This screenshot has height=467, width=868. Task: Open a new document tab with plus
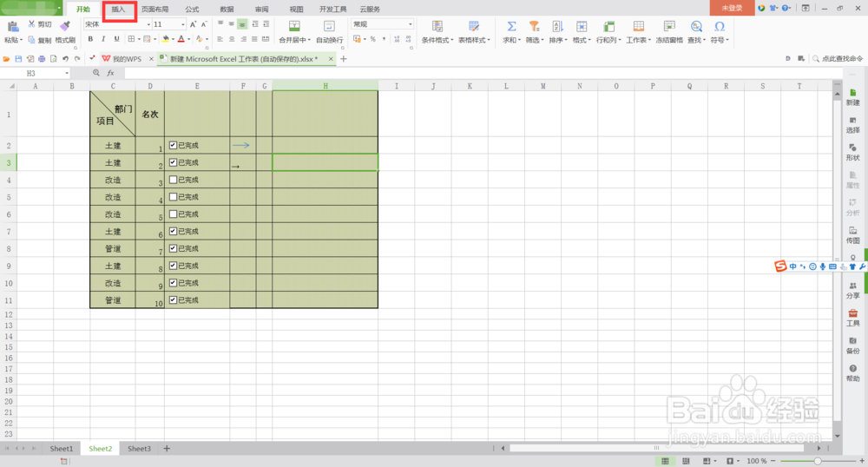click(x=343, y=59)
